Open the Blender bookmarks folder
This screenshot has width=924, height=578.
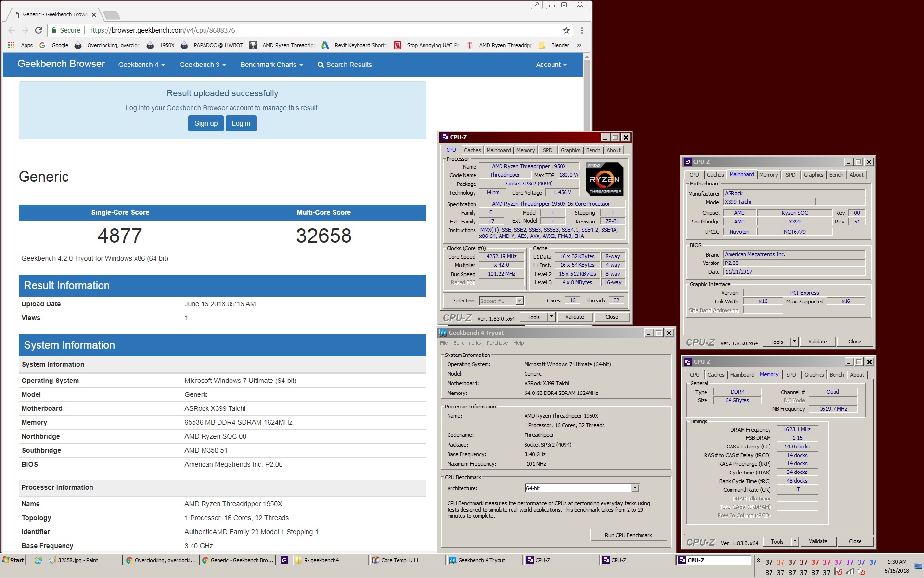tap(554, 45)
